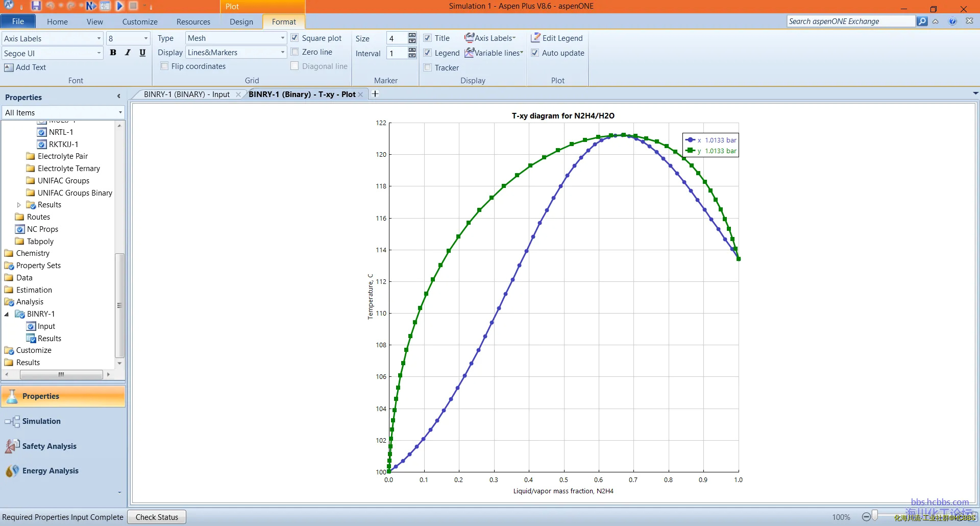Open the Axis Labels display menu
The width and height of the screenshot is (980, 526).
(490, 38)
